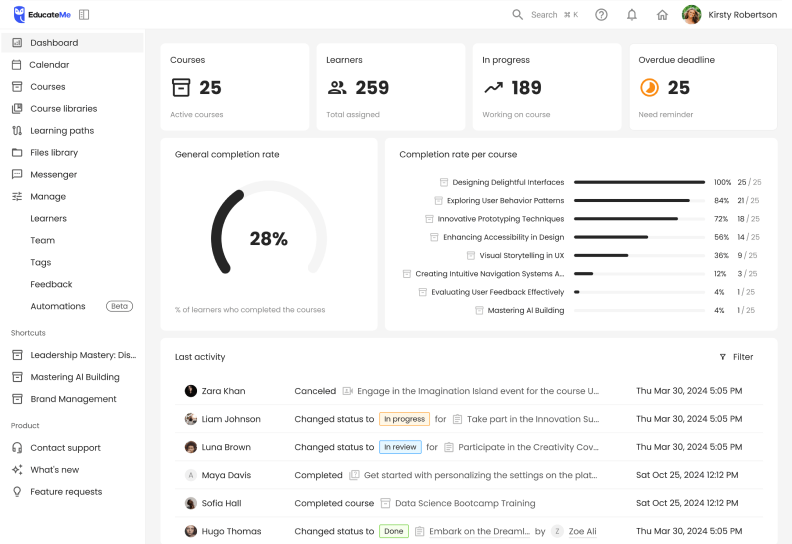Open Learning paths from sidebar
Viewport: 792px width, 544px height.
[x=62, y=131]
